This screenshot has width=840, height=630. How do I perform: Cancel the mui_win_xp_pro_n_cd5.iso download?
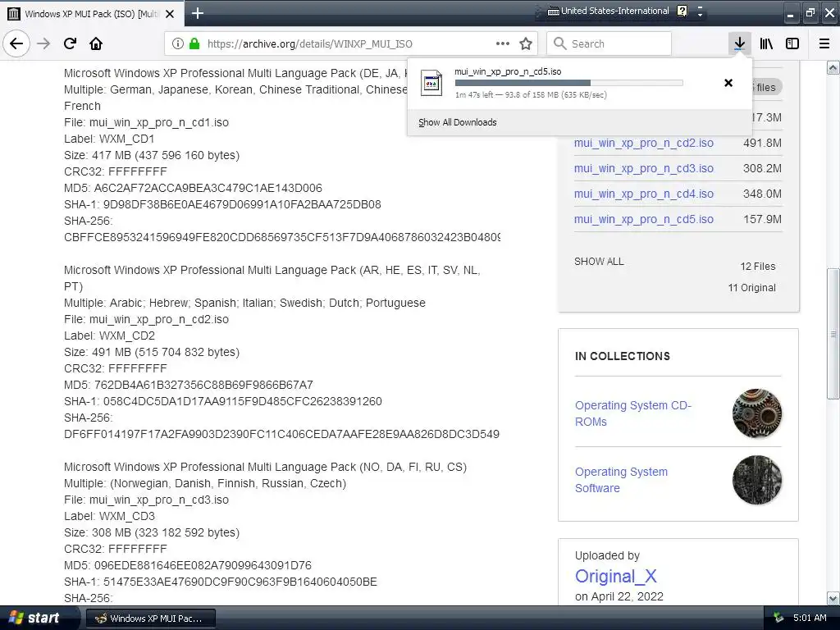pos(728,83)
